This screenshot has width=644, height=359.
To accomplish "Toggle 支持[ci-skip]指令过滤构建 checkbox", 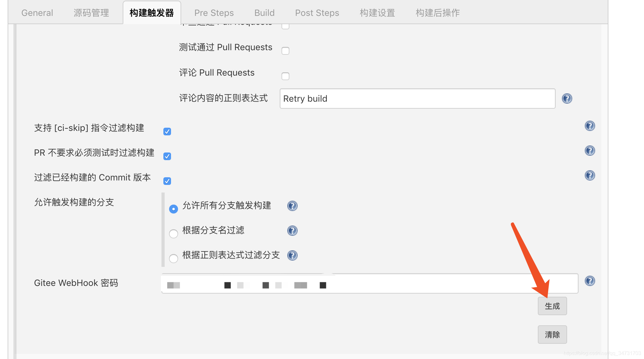I will [167, 131].
